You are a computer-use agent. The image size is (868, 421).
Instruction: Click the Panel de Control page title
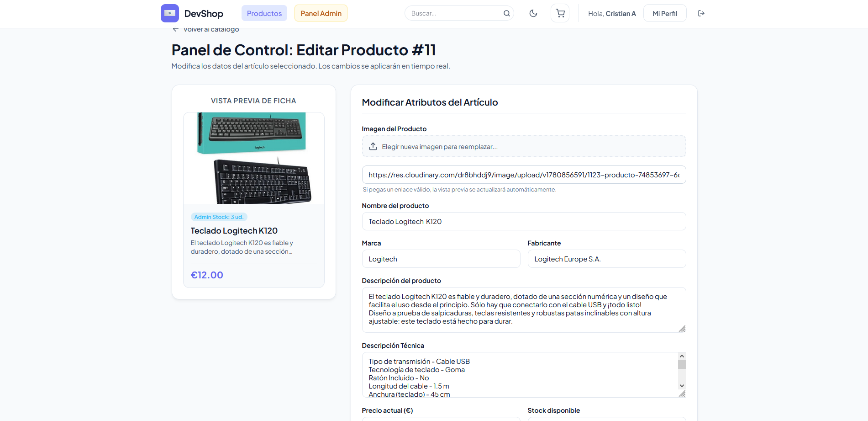click(304, 50)
